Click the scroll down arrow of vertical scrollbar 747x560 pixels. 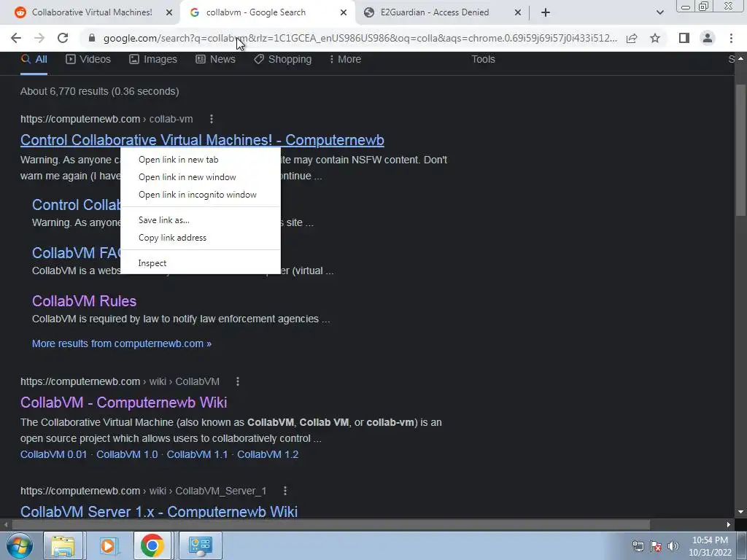click(x=740, y=513)
